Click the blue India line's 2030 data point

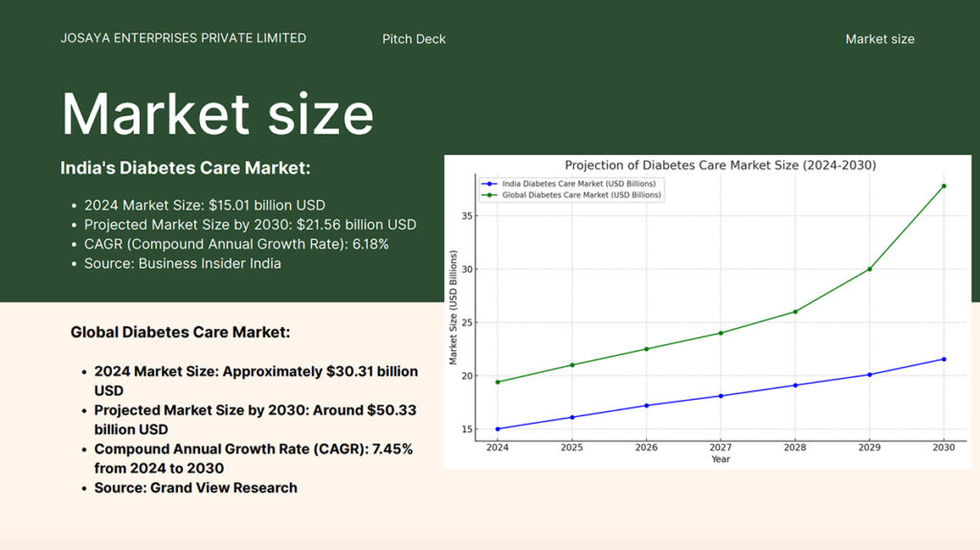(x=944, y=360)
